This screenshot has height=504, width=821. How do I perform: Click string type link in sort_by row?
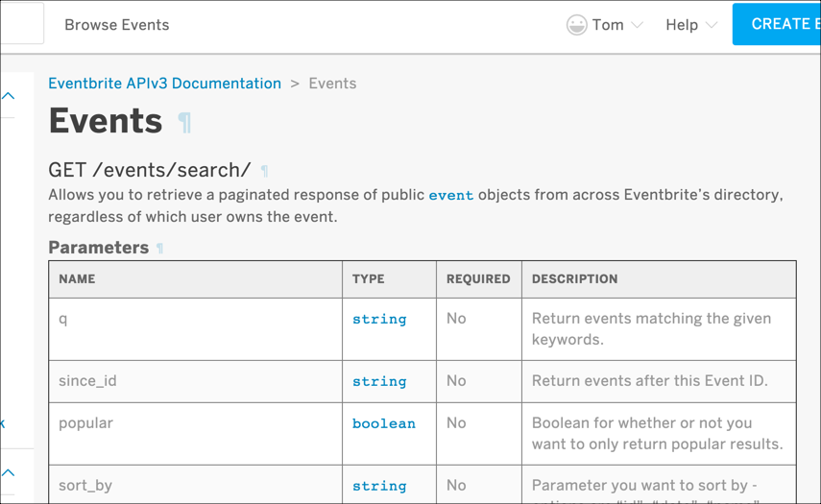(379, 486)
